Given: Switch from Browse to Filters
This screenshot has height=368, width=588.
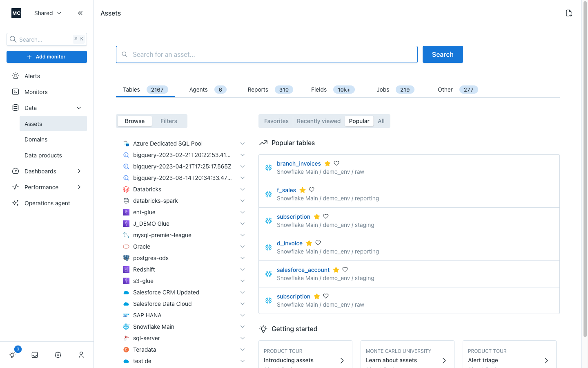Looking at the screenshot, I should (x=169, y=121).
